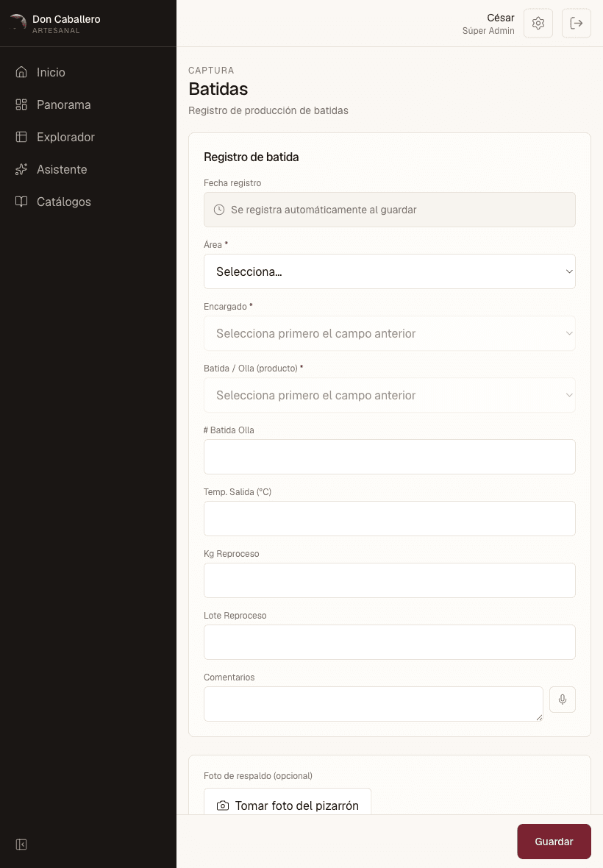This screenshot has height=868, width=603.
Task: Open settings via the gear icon
Action: coord(538,24)
